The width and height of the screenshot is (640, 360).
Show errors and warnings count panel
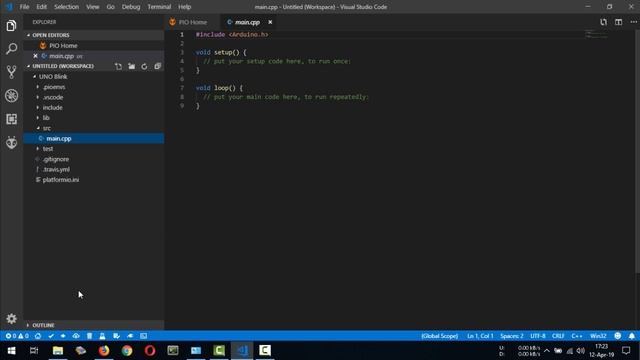coord(17,336)
